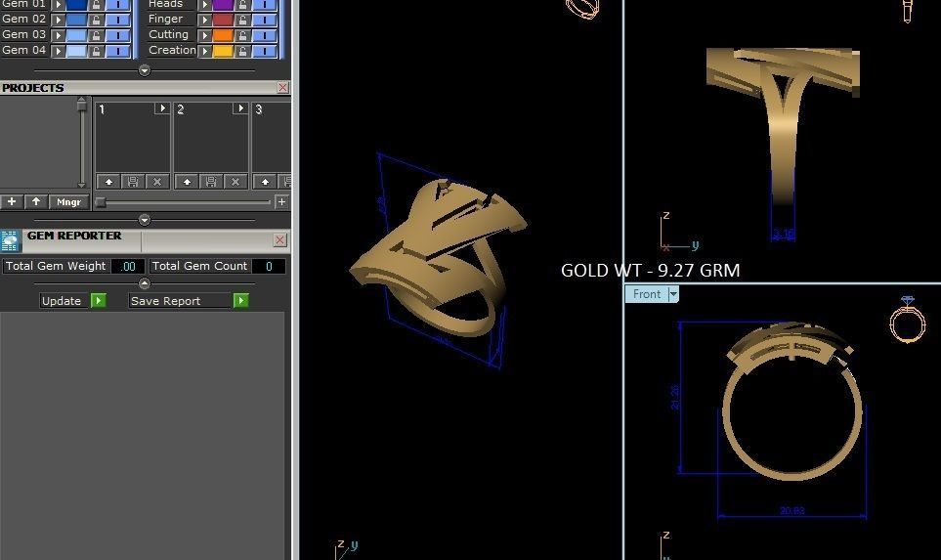Click the ring-with-gem icon in the Front viewport
The height and width of the screenshot is (560, 941).
click(908, 319)
